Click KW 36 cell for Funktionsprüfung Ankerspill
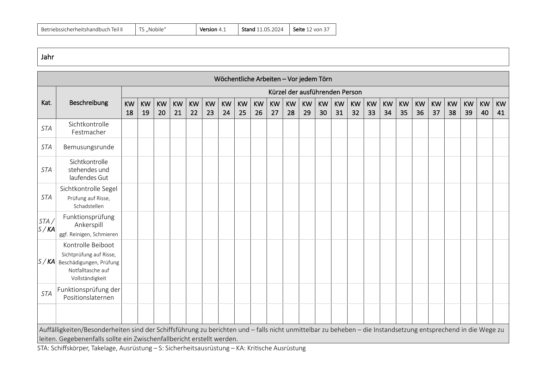Viewport: 555px width, 392px height. point(420,225)
